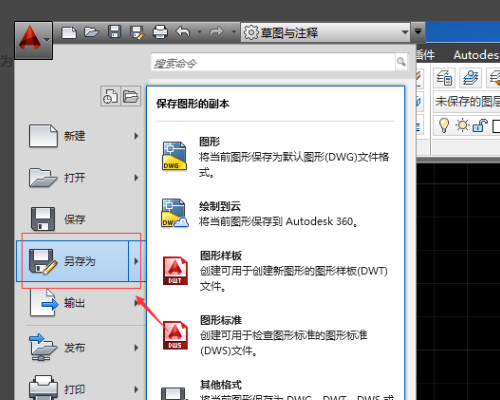Screen dimensions: 500x400
Task: Expand the 打开 submenu arrow
Action: point(136,177)
